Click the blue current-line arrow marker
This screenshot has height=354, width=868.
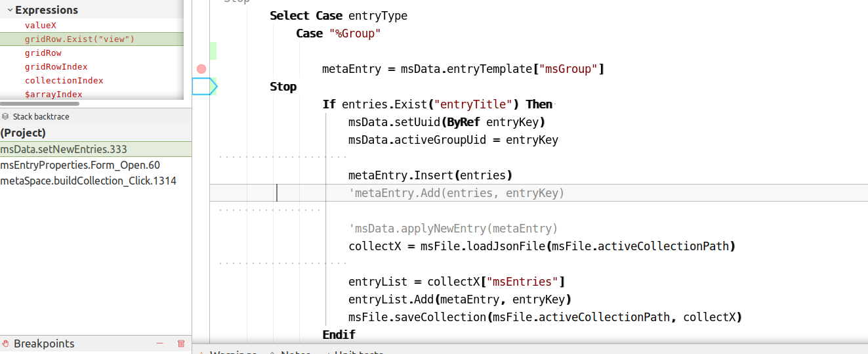pos(204,86)
